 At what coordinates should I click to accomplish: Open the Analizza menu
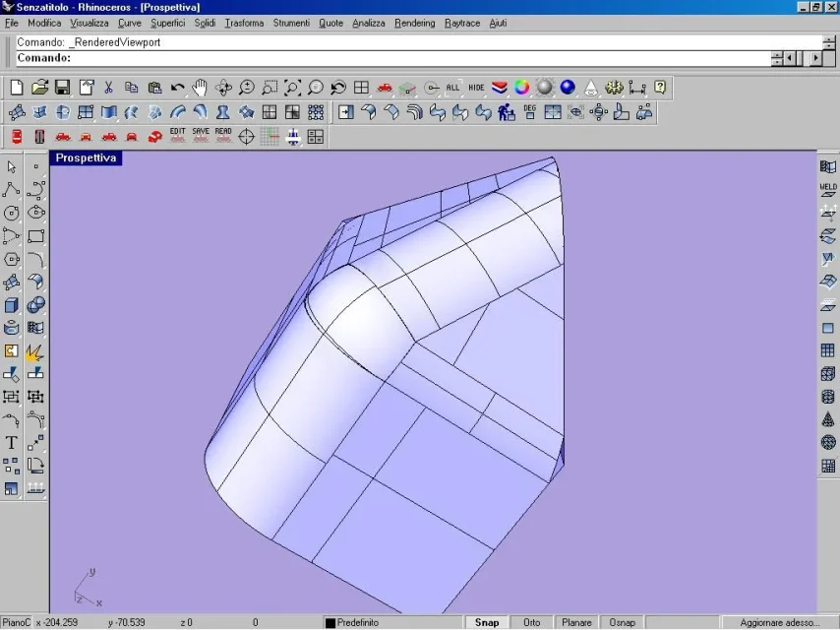point(369,23)
